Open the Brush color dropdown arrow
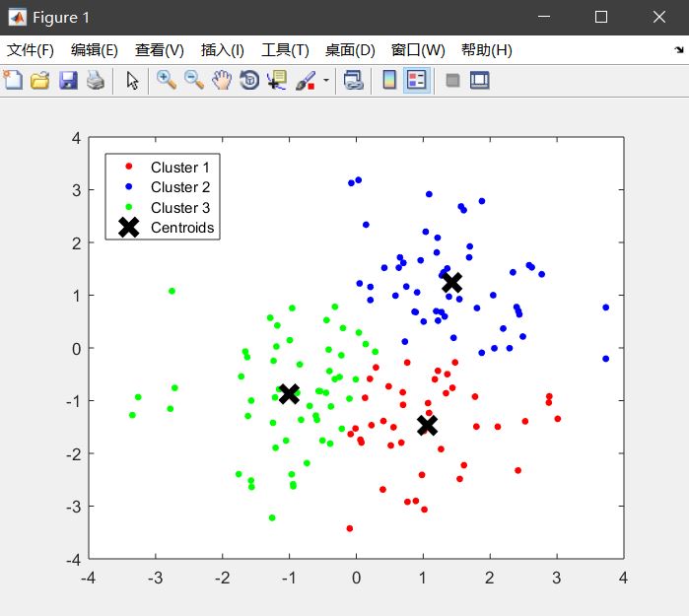Screen dimensions: 689x616 326,81
